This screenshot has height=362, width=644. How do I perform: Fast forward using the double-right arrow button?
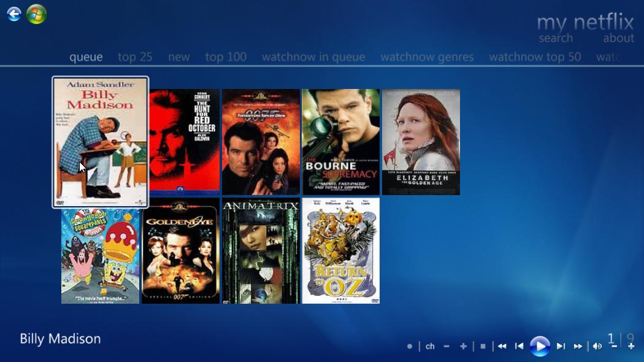pos(578,347)
